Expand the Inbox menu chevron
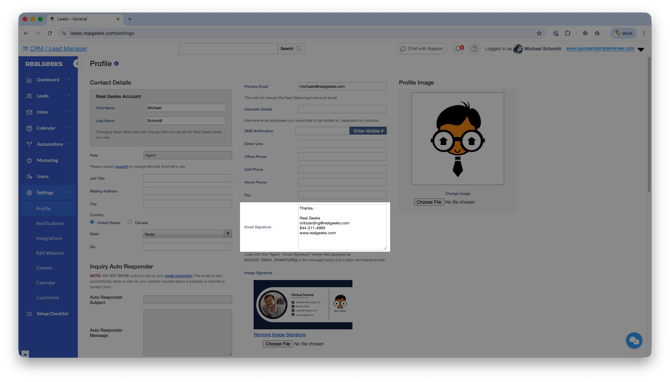This screenshot has height=382, width=670. 69,112
